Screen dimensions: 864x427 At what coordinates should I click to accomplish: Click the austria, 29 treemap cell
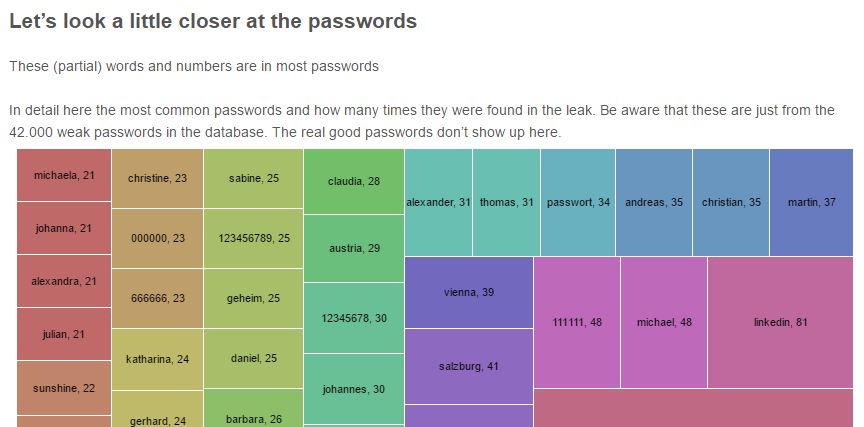(x=354, y=248)
